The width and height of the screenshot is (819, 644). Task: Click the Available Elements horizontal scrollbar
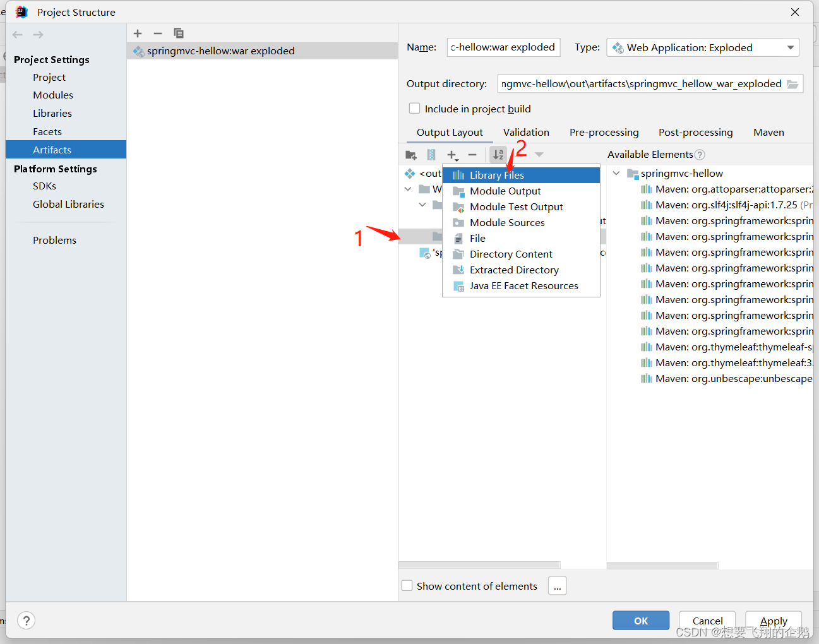tap(662, 565)
